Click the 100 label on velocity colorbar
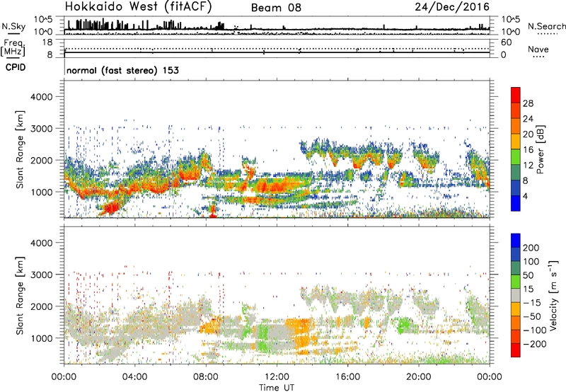Screen dimensions: 566x392 click(x=531, y=262)
